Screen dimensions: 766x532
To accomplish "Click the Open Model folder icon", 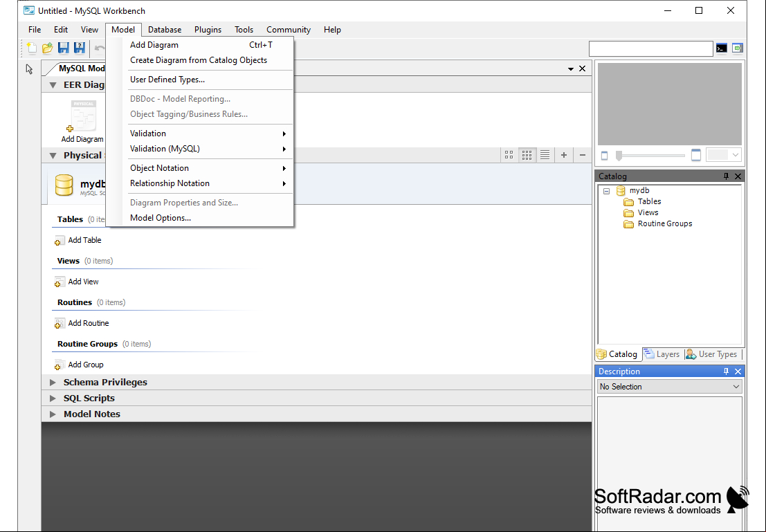I will pyautogui.click(x=47, y=48).
